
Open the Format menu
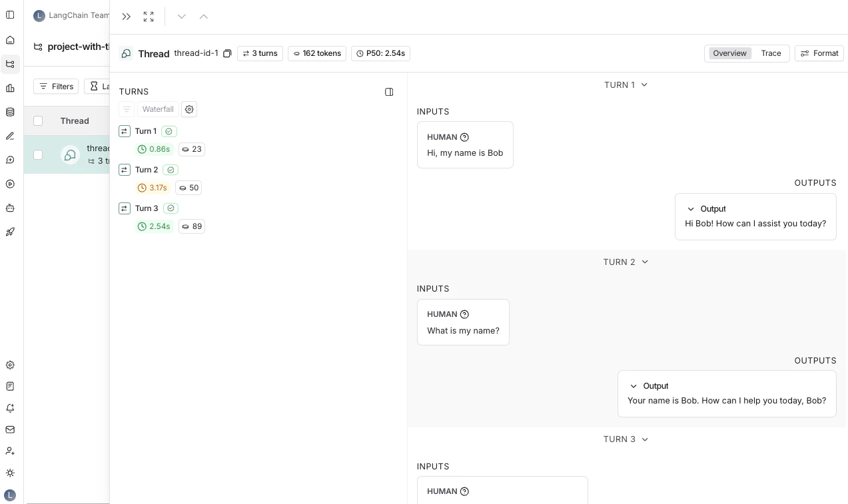[x=819, y=53]
